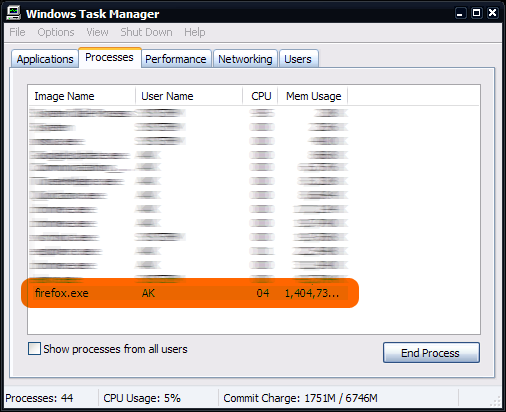Open the Options menu
The height and width of the screenshot is (412, 506).
(56, 32)
